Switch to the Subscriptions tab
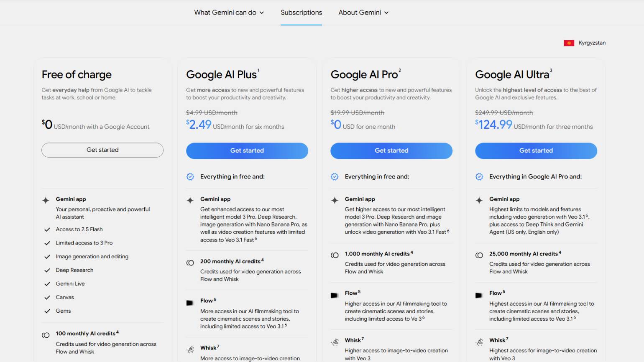 pos(301,13)
